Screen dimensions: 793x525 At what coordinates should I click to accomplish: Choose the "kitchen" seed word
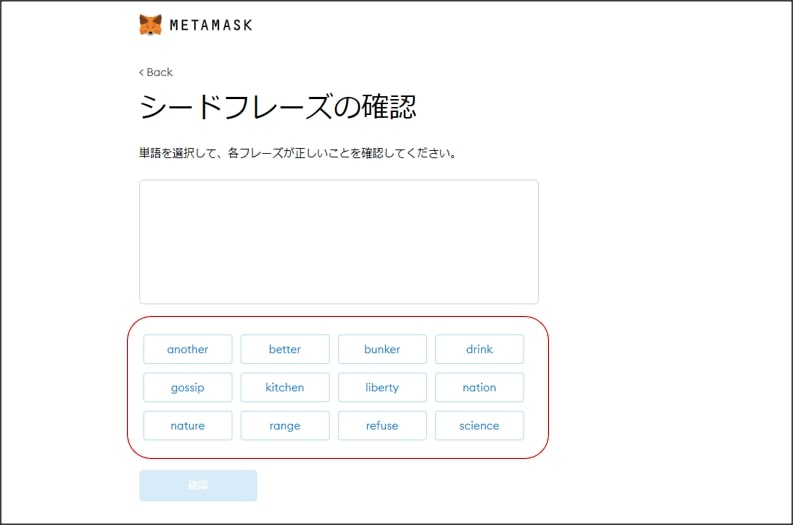click(x=285, y=387)
